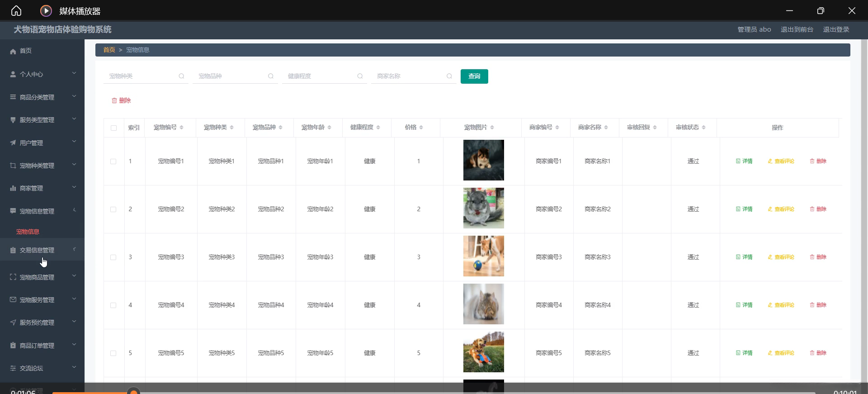
Task: Sort table by 宠物图片 column arrows
Action: click(x=492, y=128)
